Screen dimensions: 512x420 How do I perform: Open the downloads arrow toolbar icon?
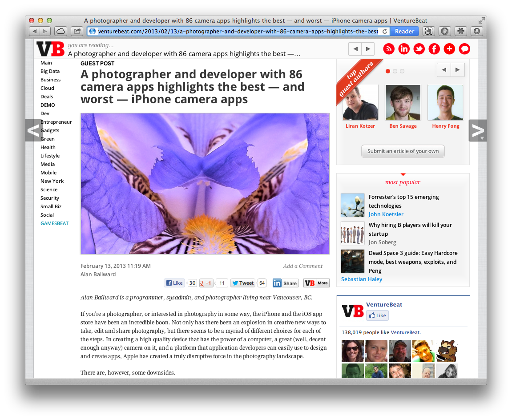(x=477, y=31)
